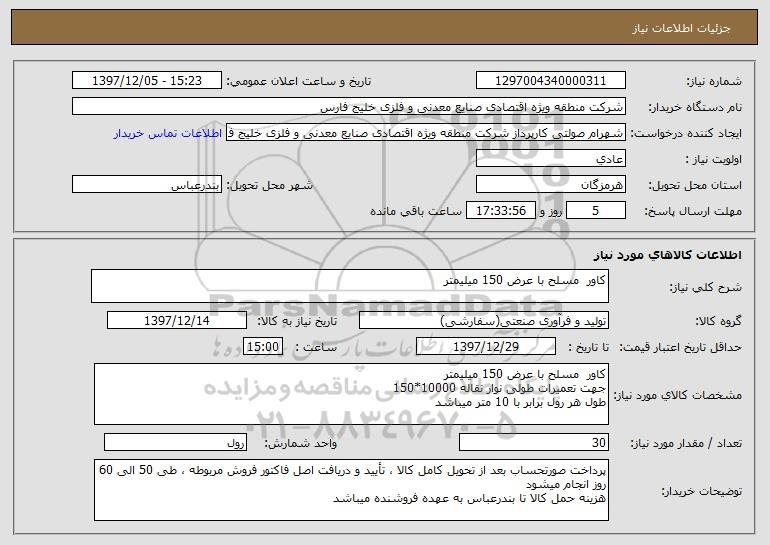Click the شماره نیاز field 1297004340000311

[550, 81]
